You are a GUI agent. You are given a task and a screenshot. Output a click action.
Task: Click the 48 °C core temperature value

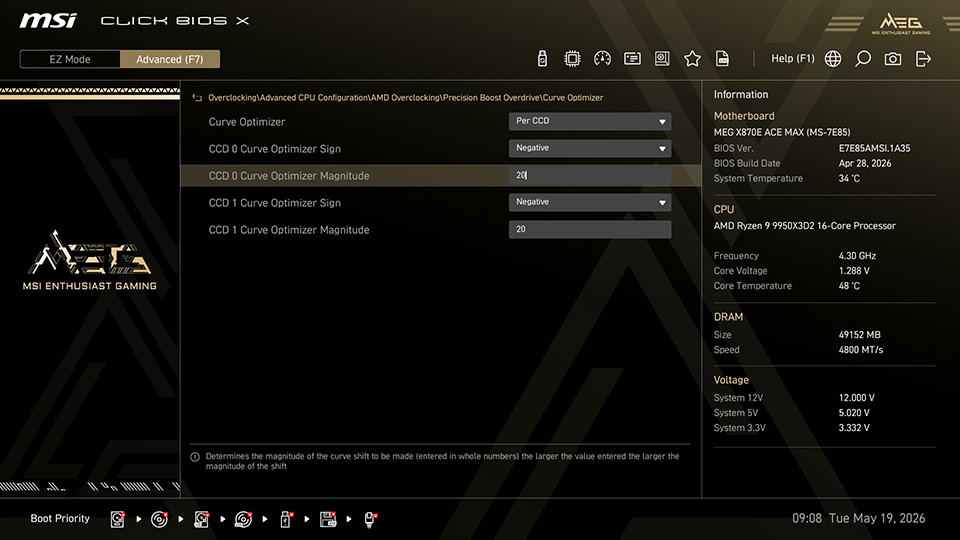tap(849, 286)
